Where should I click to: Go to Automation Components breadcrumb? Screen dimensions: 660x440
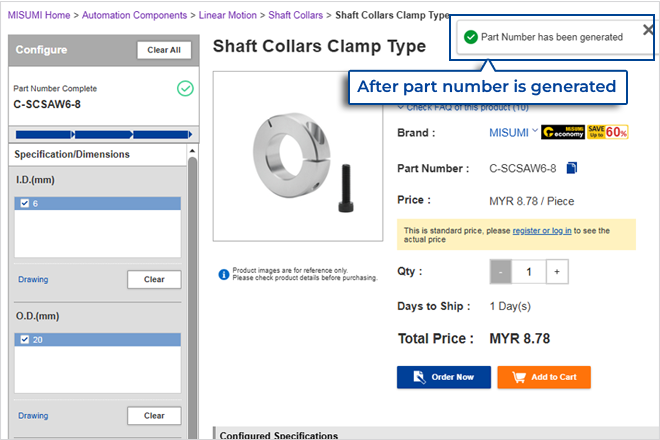134,15
